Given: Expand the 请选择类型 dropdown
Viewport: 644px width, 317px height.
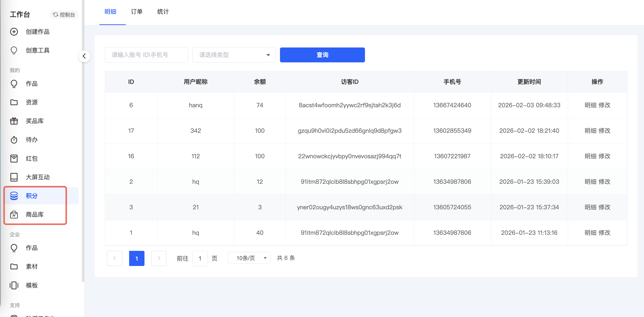Looking at the screenshot, I should (234, 55).
